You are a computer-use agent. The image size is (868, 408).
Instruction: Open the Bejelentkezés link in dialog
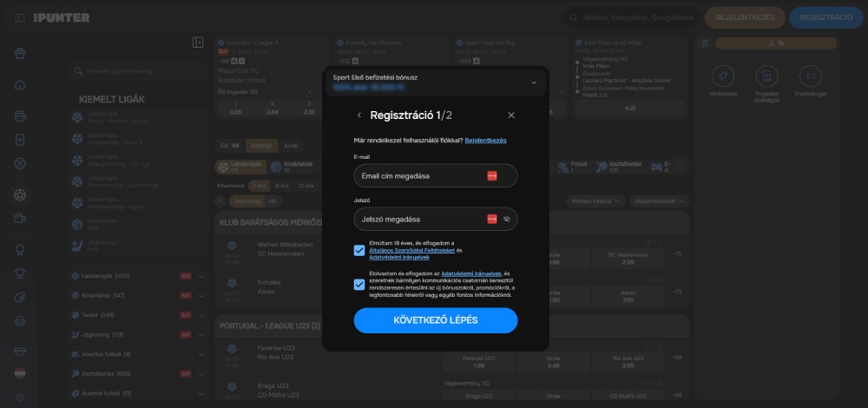coord(485,140)
